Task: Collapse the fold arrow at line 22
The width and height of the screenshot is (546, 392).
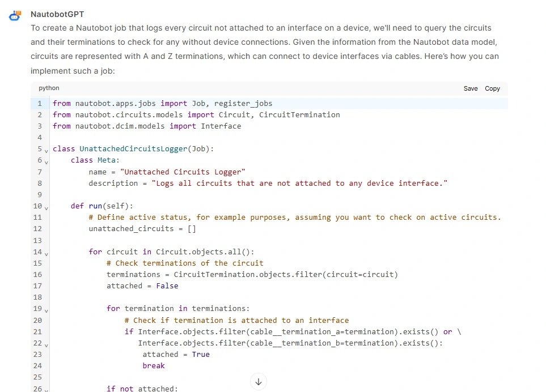Action: tap(46, 346)
